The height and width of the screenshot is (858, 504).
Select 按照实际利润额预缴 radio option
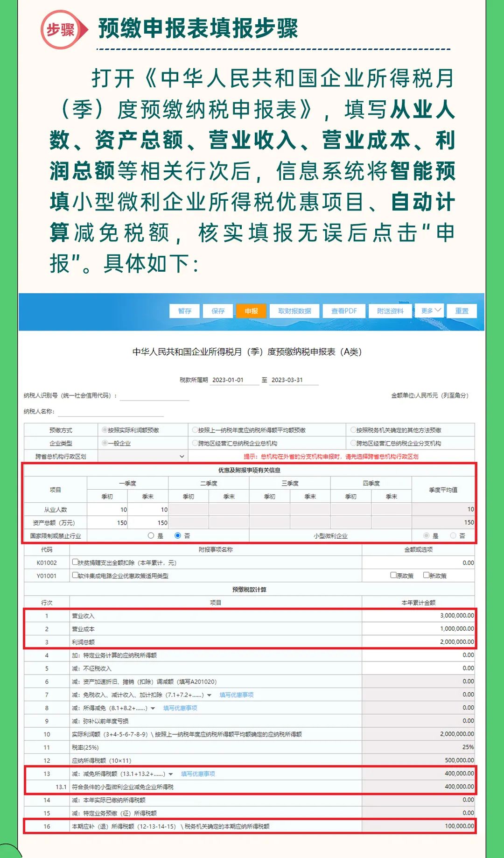(x=105, y=430)
